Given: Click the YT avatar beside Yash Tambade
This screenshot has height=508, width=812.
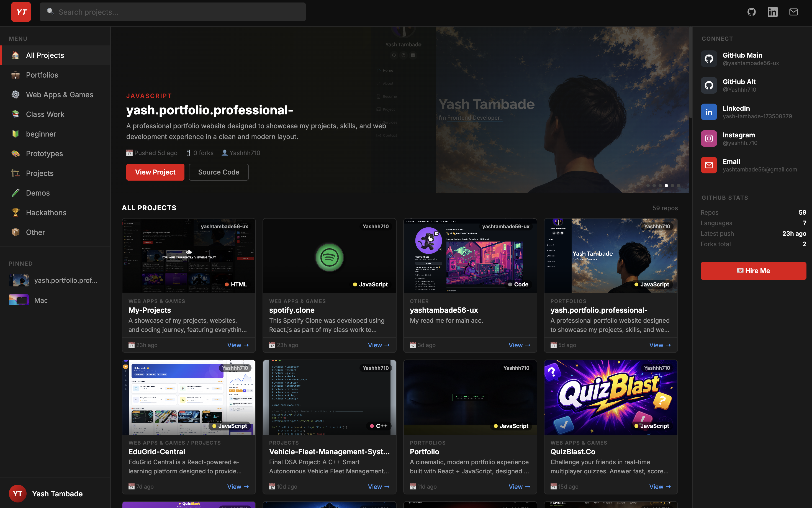Looking at the screenshot, I should coord(17,494).
